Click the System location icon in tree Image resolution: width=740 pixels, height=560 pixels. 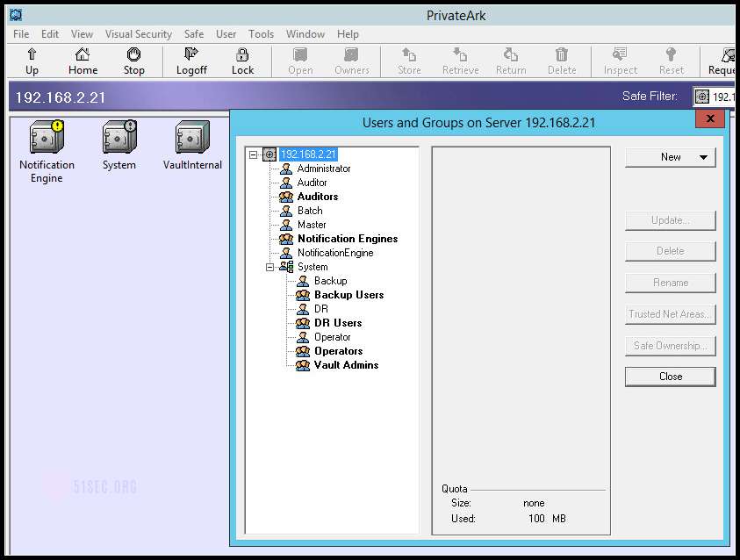tap(286, 267)
